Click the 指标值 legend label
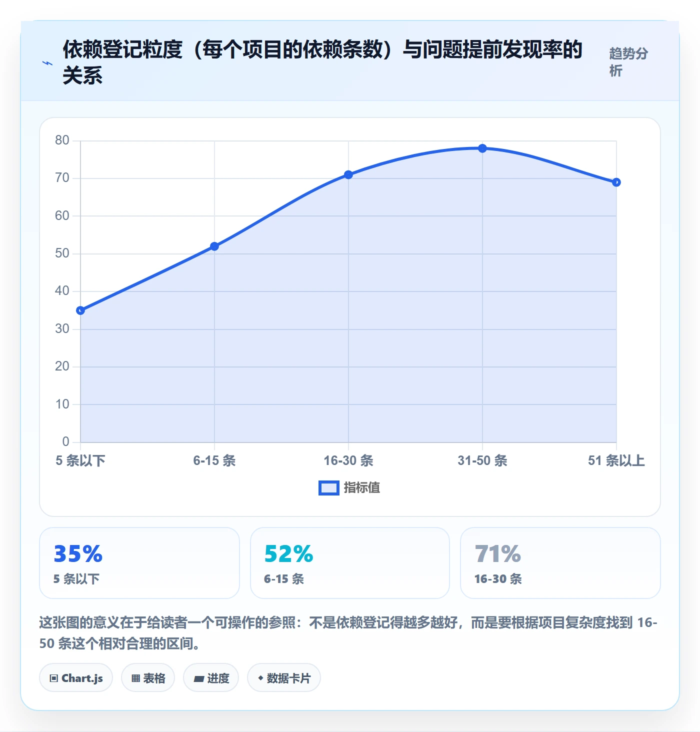This screenshot has height=732, width=700. [362, 488]
